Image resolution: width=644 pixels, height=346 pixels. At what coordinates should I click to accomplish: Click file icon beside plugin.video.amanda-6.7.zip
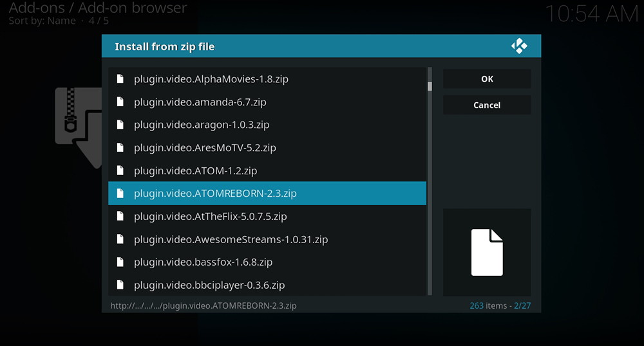pyautogui.click(x=120, y=102)
